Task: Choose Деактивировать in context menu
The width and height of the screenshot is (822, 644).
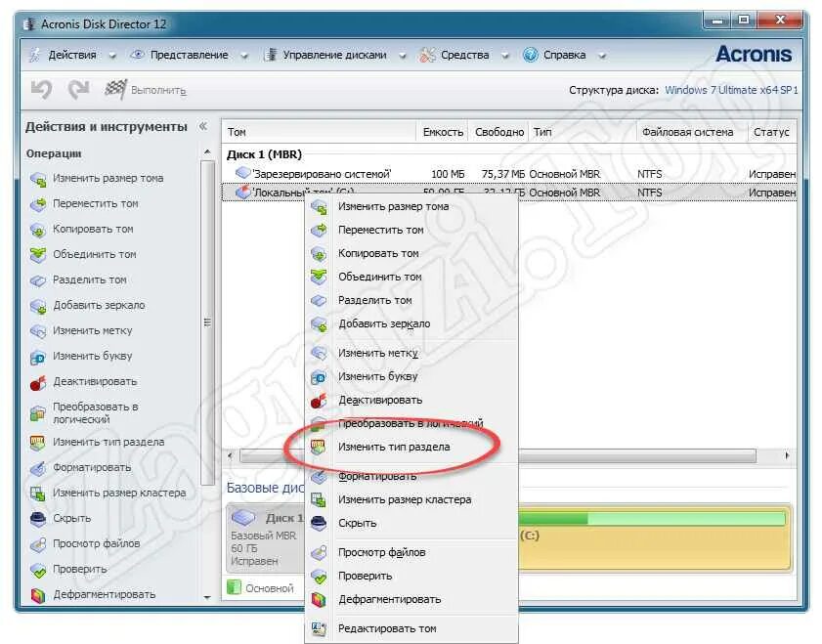Action: 411,401
